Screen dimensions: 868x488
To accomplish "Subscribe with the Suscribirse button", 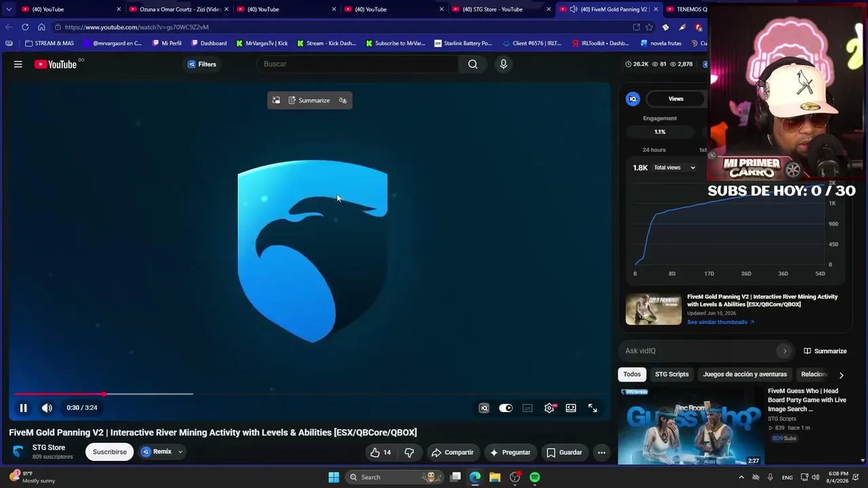I will click(110, 452).
